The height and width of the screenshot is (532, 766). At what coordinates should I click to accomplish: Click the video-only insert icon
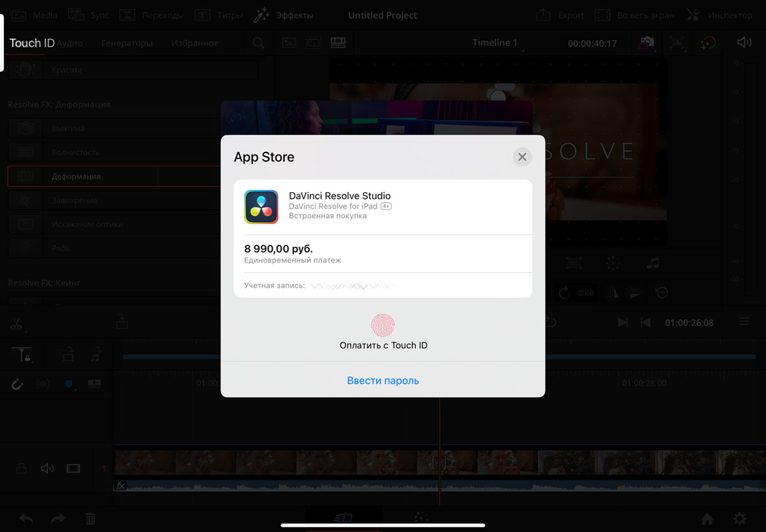click(67, 354)
